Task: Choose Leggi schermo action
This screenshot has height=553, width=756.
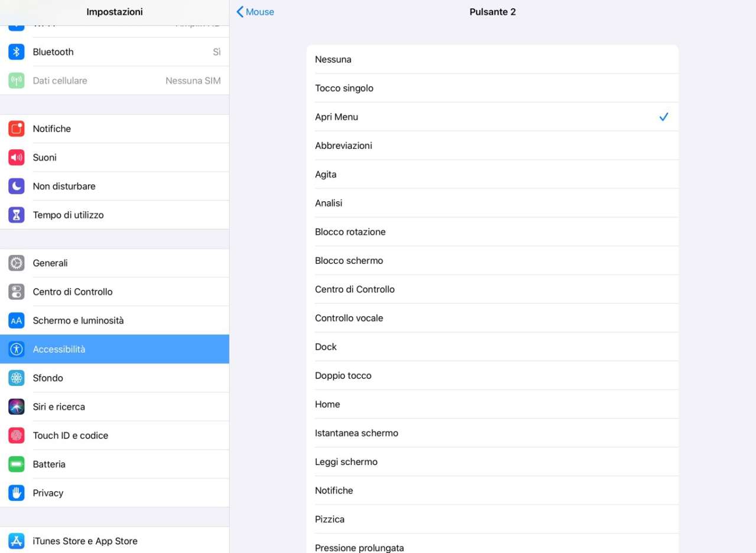Action: (493, 462)
